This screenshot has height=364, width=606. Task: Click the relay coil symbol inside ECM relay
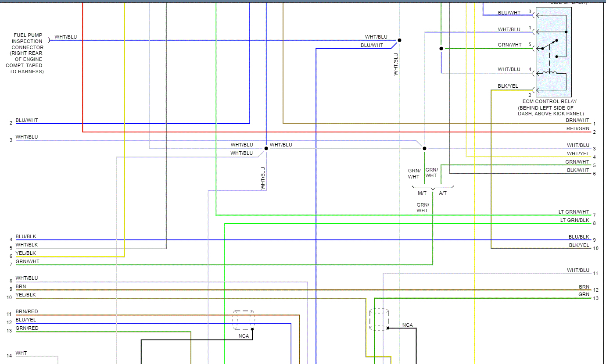(x=549, y=72)
